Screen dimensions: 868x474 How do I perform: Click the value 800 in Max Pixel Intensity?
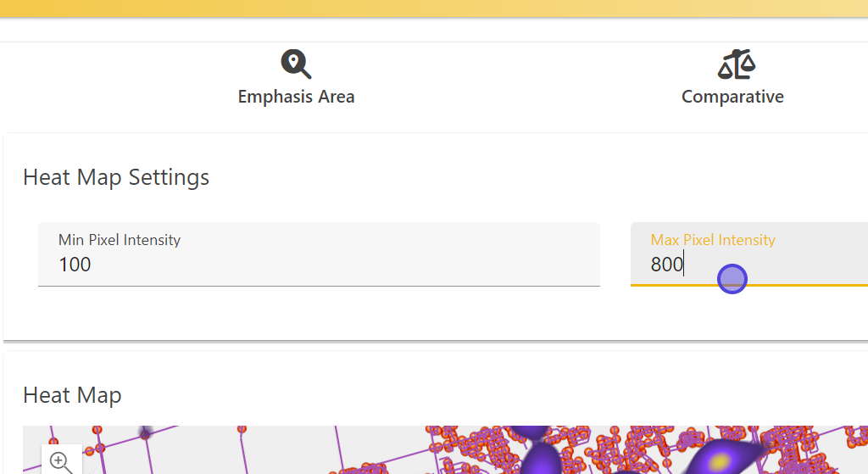tap(666, 265)
